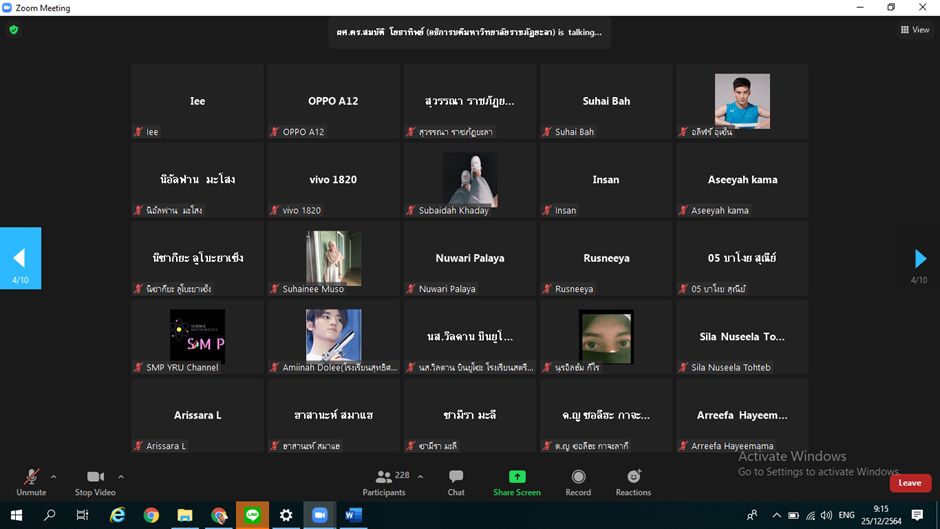The width and height of the screenshot is (940, 529).
Task: Click Share Screen button
Action: click(517, 483)
